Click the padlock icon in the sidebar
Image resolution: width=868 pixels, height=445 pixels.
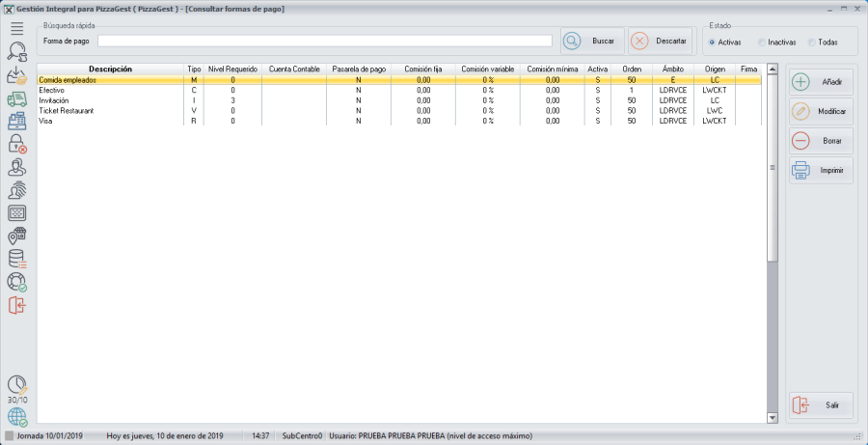coord(16,145)
